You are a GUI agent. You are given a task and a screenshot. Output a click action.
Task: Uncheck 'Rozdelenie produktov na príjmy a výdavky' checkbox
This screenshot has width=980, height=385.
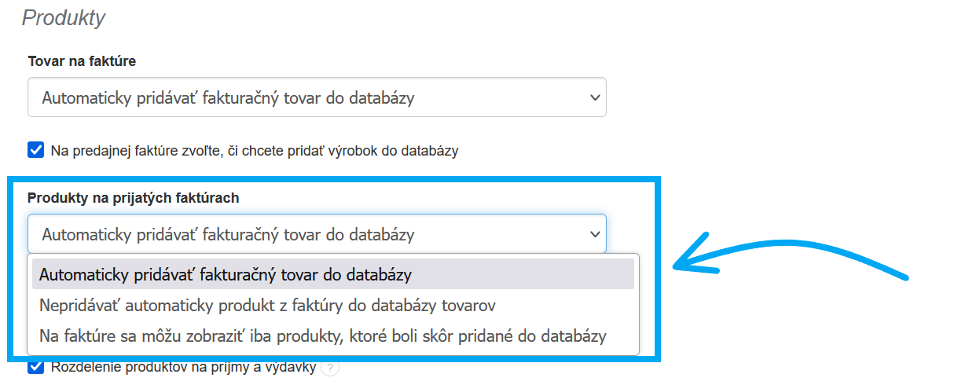click(x=36, y=367)
